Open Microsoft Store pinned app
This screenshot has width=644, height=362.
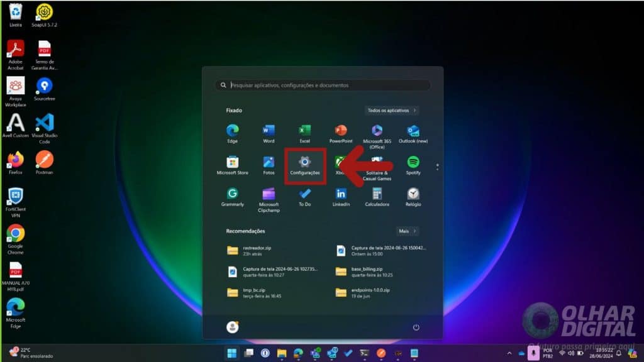point(233,165)
